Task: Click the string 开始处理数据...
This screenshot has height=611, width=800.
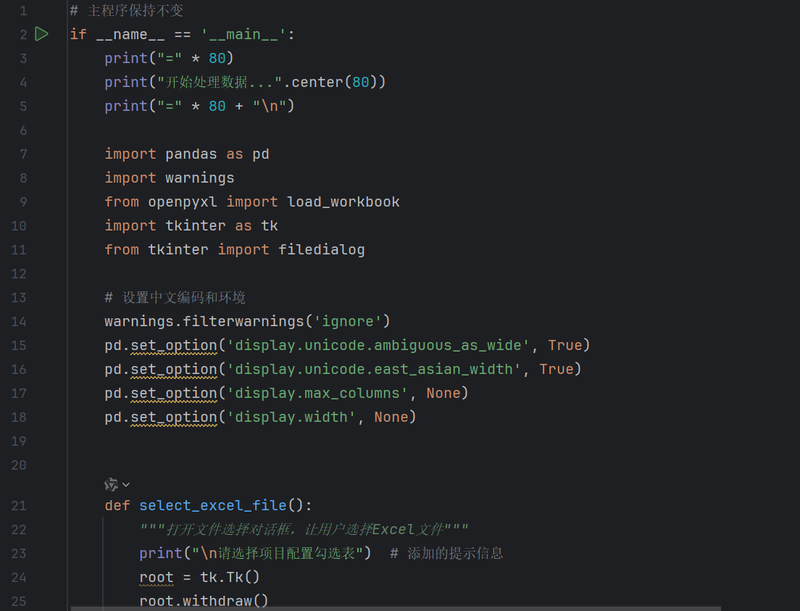Action: (219, 82)
